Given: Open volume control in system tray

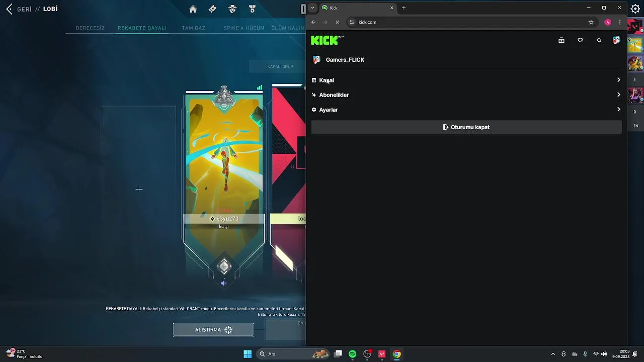Looking at the screenshot, I should click(x=604, y=354).
